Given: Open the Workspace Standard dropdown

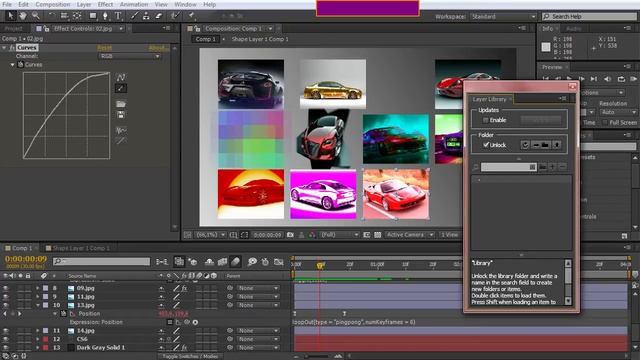Looking at the screenshot, I should click(503, 17).
